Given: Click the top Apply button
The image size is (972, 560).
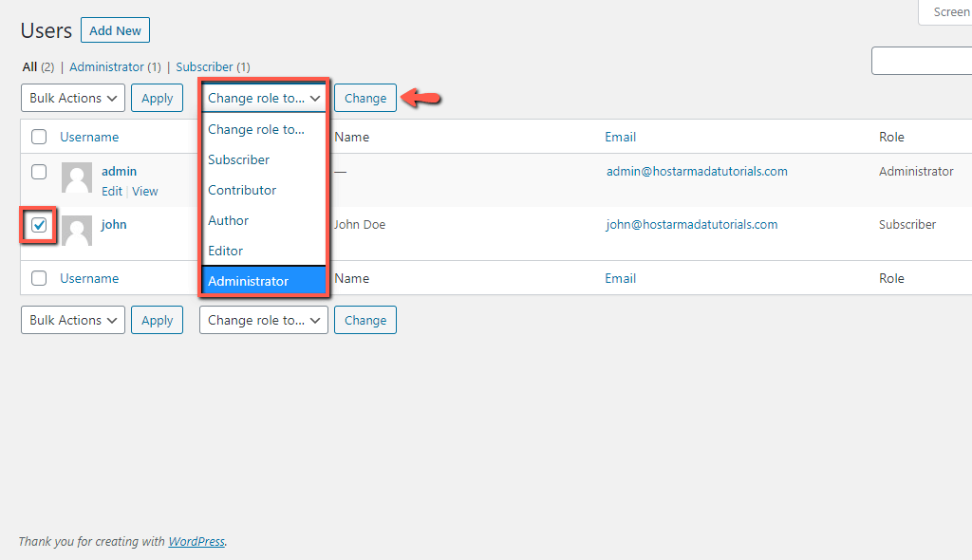Looking at the screenshot, I should (x=157, y=98).
